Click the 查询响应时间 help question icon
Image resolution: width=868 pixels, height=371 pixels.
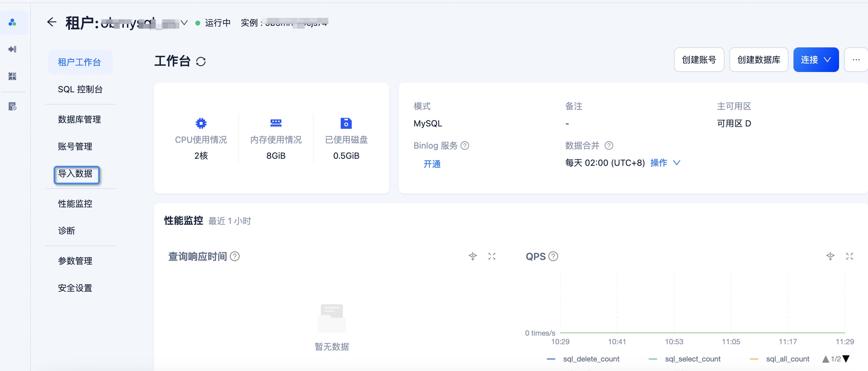point(235,257)
